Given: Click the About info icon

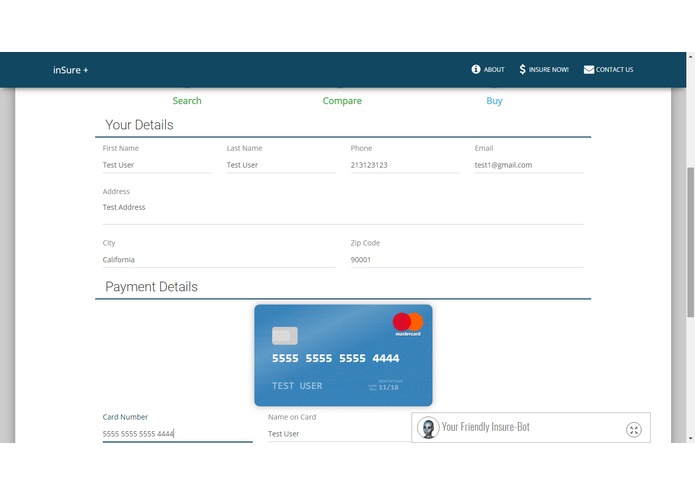Looking at the screenshot, I should (476, 69).
